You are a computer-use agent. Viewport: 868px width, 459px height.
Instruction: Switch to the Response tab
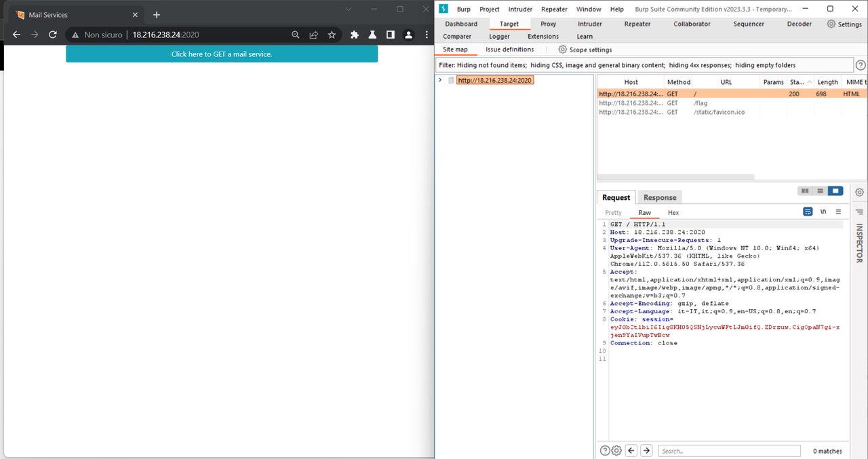[660, 197]
